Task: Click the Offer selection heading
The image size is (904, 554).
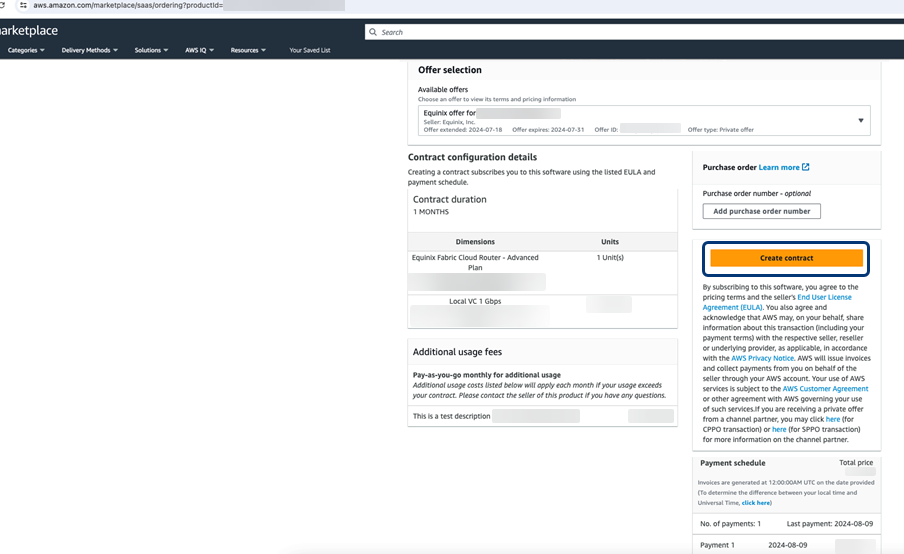Action: 450,70
